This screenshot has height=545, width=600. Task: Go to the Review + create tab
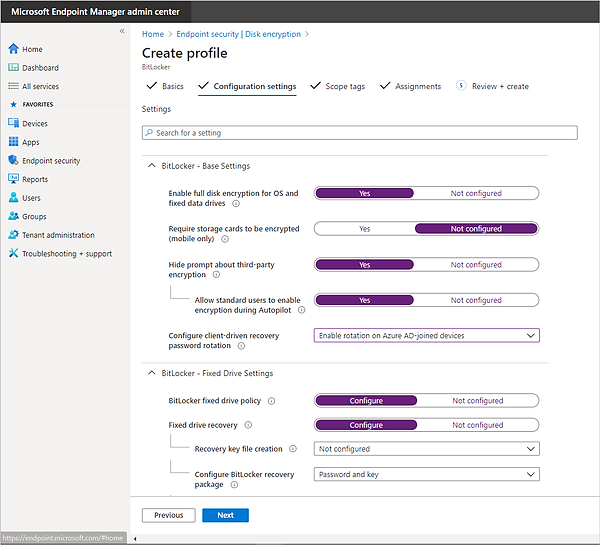click(500, 87)
